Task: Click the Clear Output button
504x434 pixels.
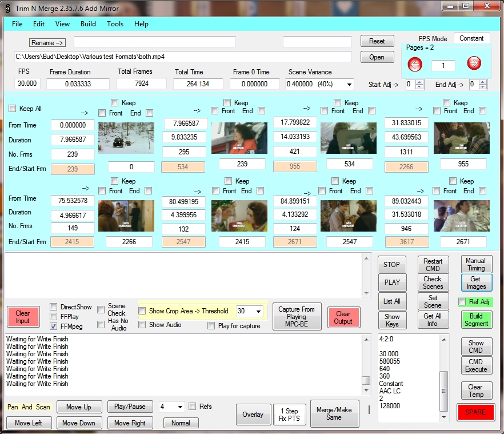Action: pos(343,317)
